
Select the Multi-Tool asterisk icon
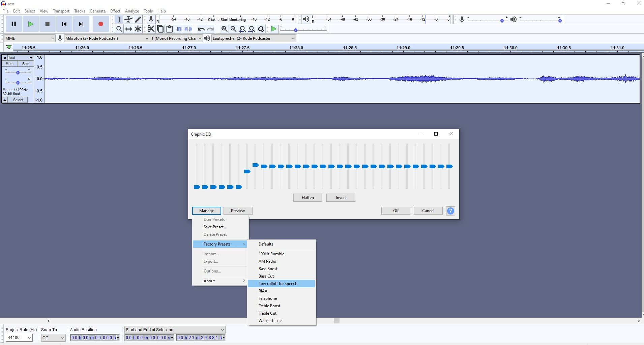tap(138, 29)
